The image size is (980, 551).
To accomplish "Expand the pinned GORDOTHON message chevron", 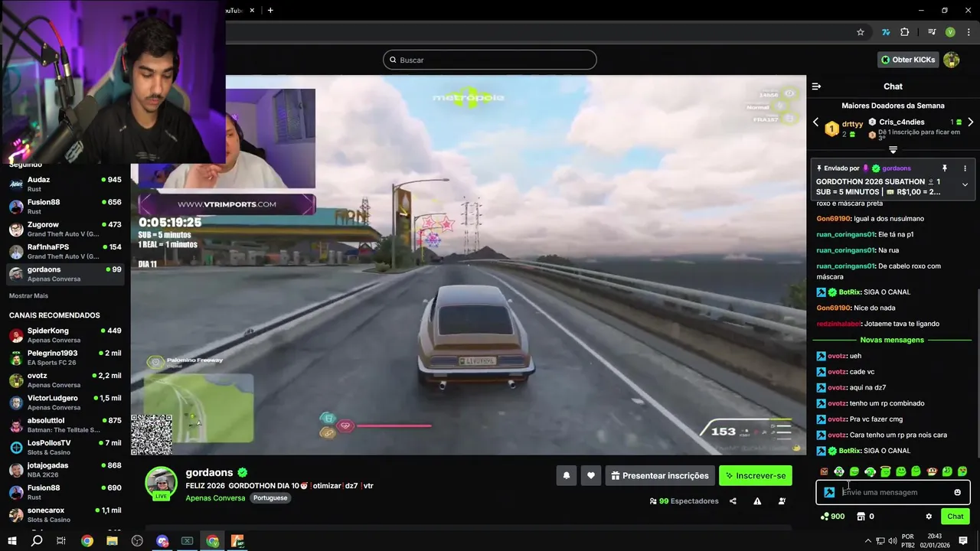I will click(965, 184).
